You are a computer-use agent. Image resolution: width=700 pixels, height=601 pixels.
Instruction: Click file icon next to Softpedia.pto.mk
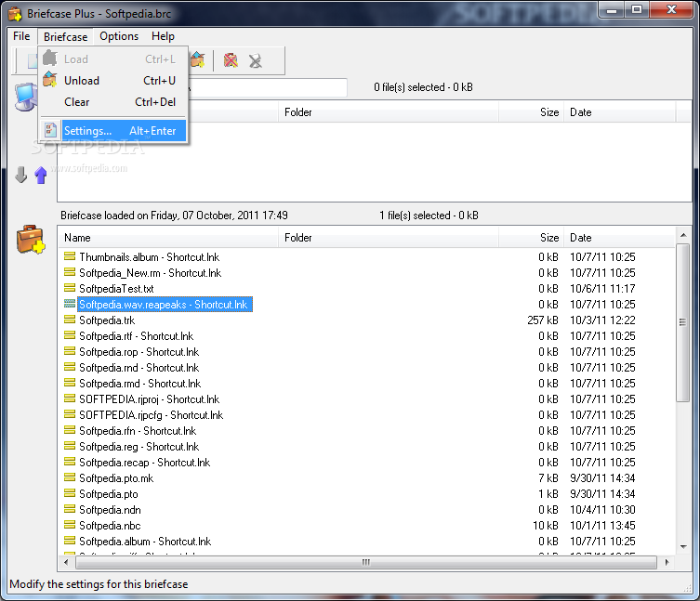pos(70,477)
